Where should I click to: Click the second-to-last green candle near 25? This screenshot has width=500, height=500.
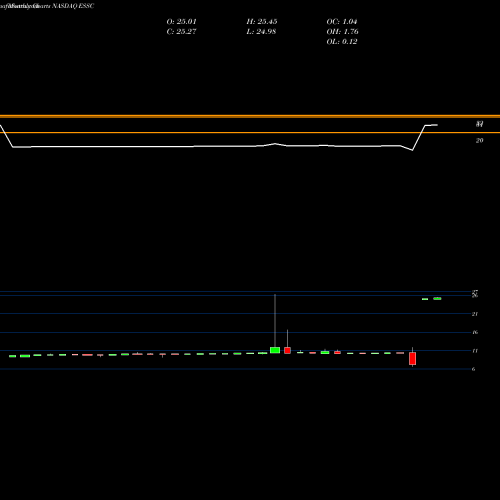click(425, 299)
